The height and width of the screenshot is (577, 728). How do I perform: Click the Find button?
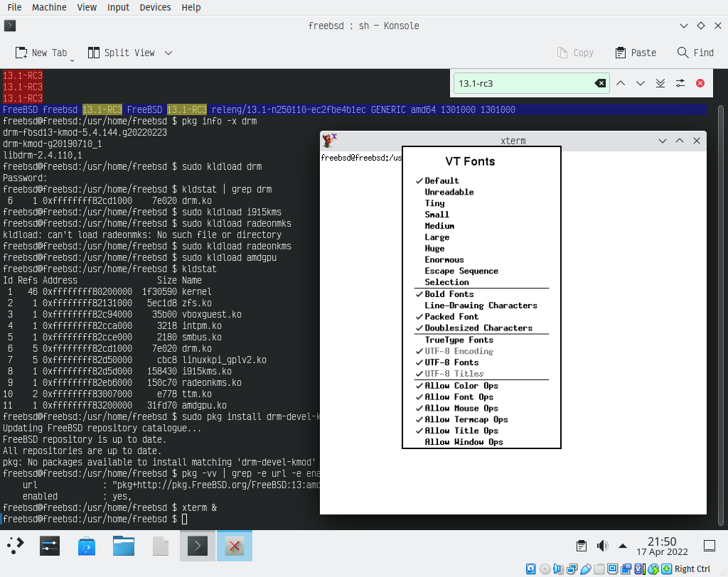click(695, 53)
